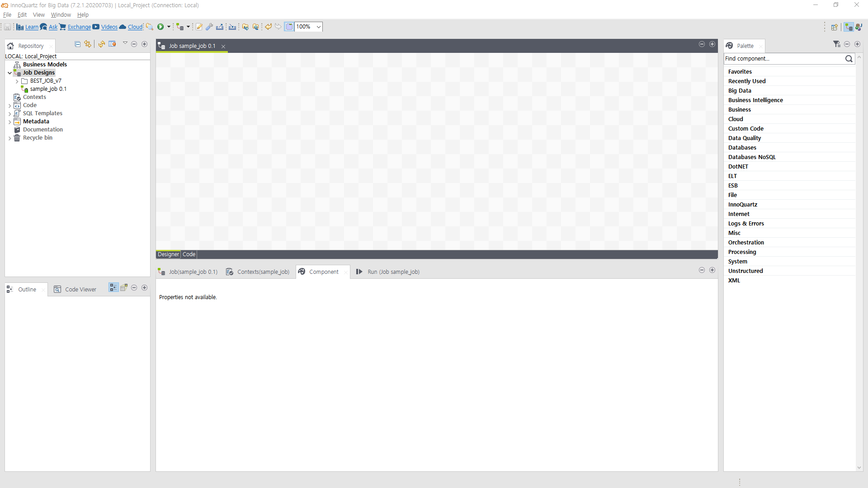Expand the BEST_JOB_v7 folder
868x488 pixels.
pos(17,81)
